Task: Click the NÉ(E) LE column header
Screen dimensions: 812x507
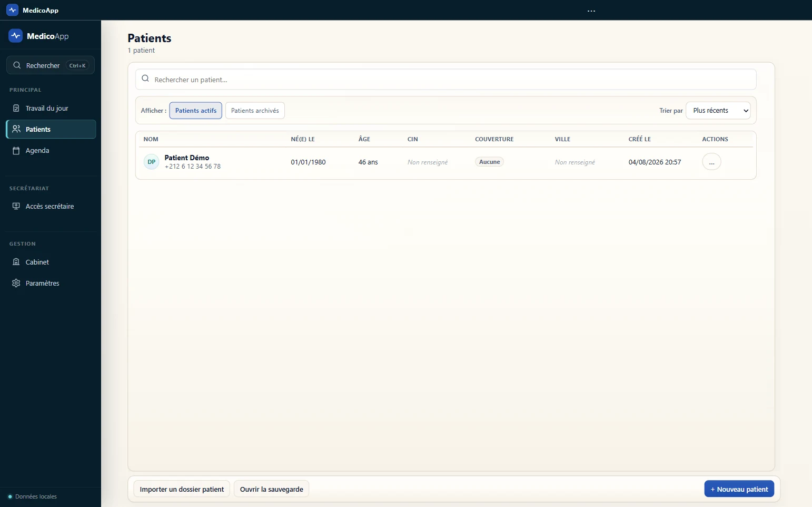Action: point(303,139)
